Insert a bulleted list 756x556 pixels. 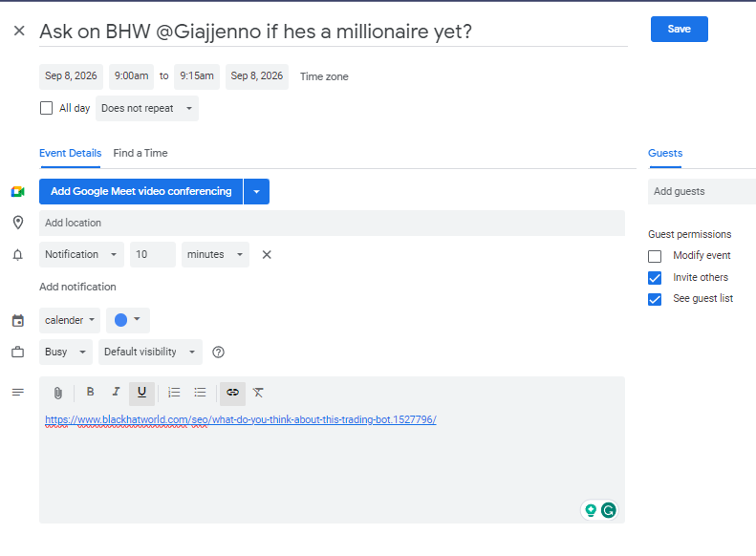click(200, 393)
